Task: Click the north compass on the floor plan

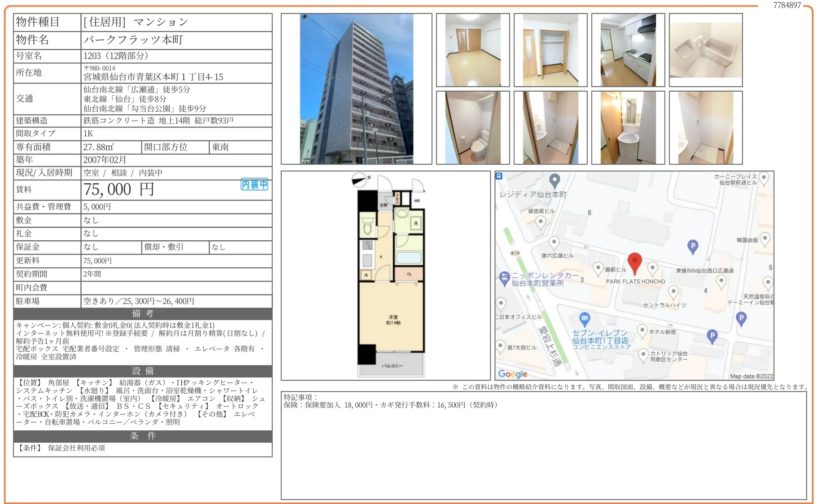Action: [x=360, y=180]
